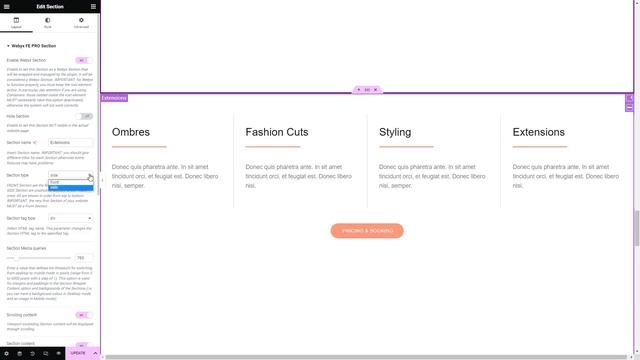640x360 pixels.
Task: Toggle the Enable Webys Section switch
Action: tap(84, 60)
